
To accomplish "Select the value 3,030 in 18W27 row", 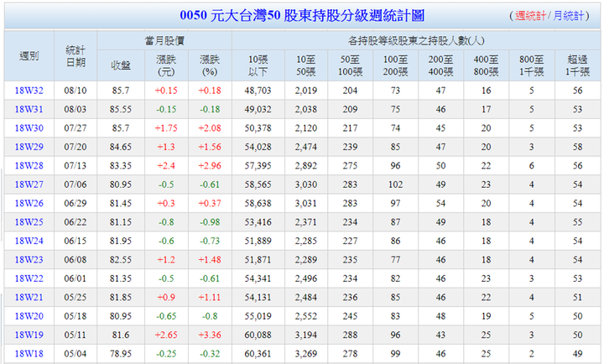I will click(306, 185).
